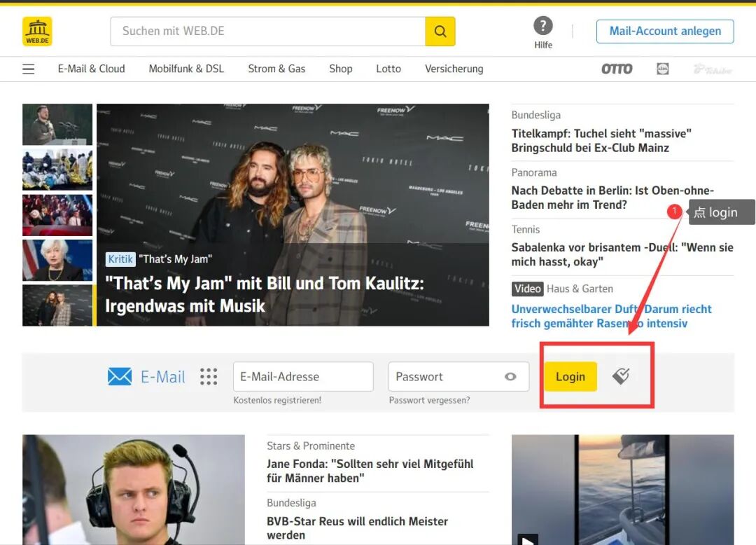The image size is (756, 545).
Task: Select the red stage audience thumbnail
Action: (57, 215)
